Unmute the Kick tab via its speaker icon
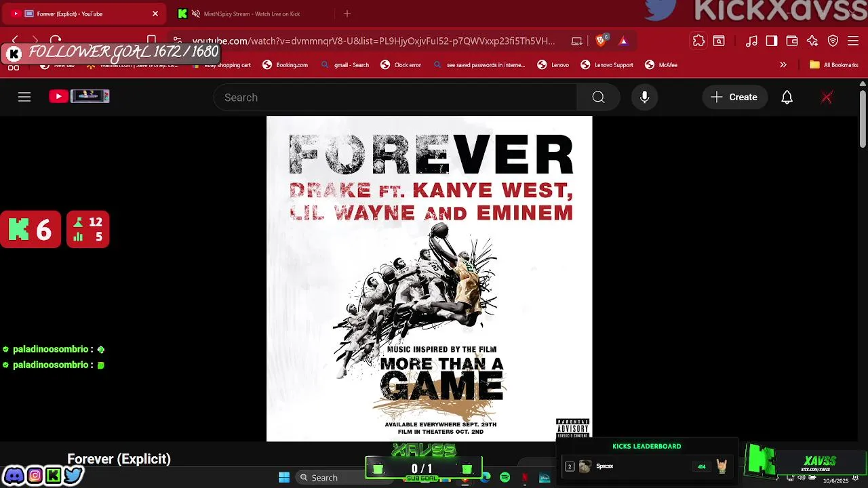Screen dimensions: 868x488 click(196, 14)
